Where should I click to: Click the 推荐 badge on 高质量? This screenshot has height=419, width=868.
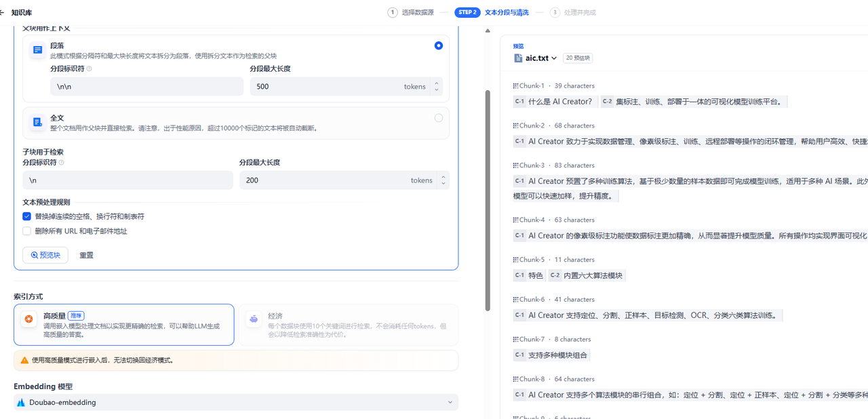tap(76, 316)
